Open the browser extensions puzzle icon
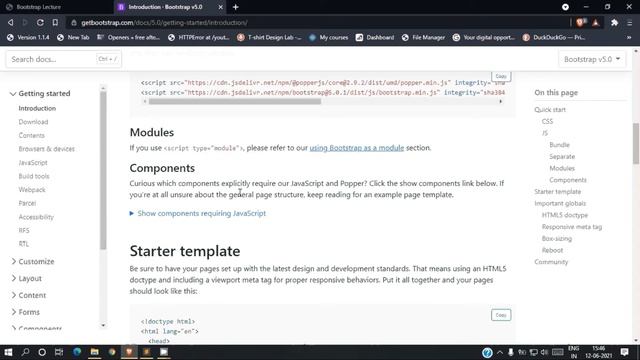This screenshot has width=640, height=360. coord(614,23)
